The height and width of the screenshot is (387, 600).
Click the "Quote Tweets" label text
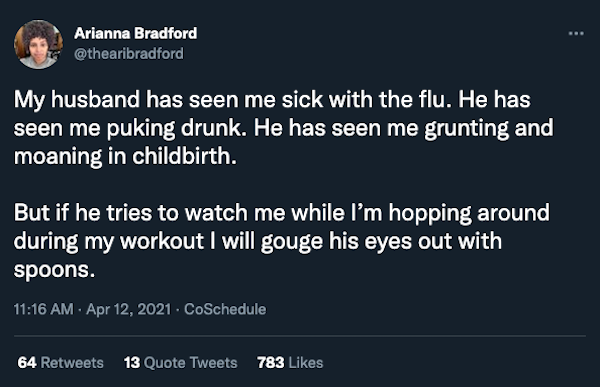191,363
